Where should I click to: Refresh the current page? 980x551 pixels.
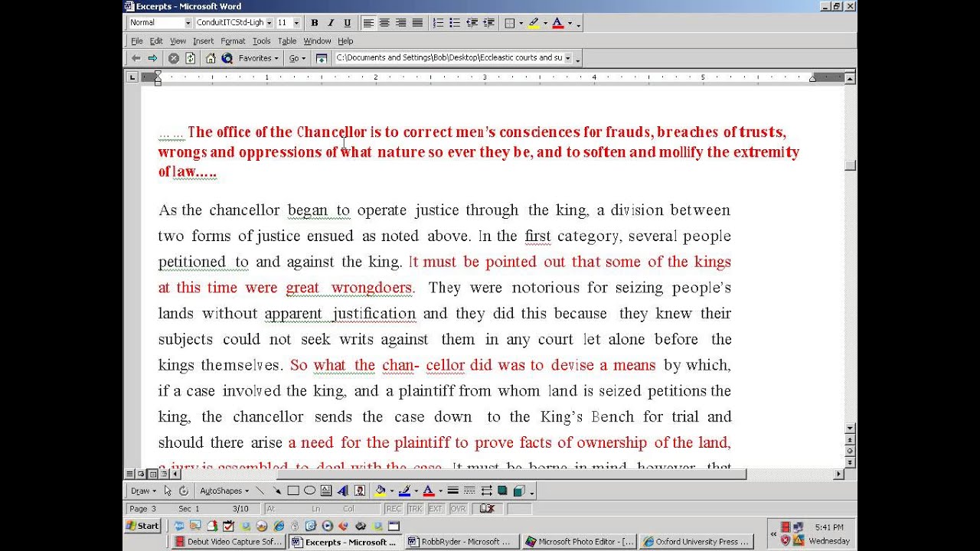tap(190, 58)
